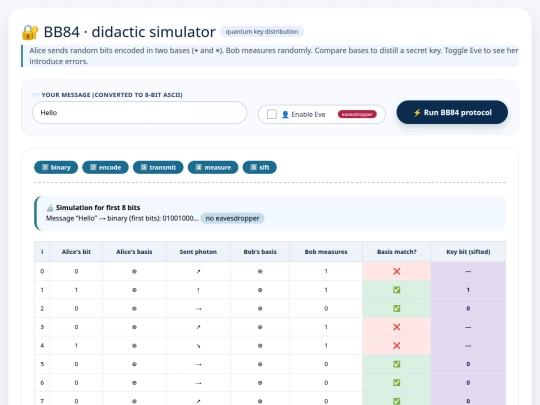Click the Eve person icon
Image resolution: width=540 pixels, height=405 pixels.
coord(285,114)
